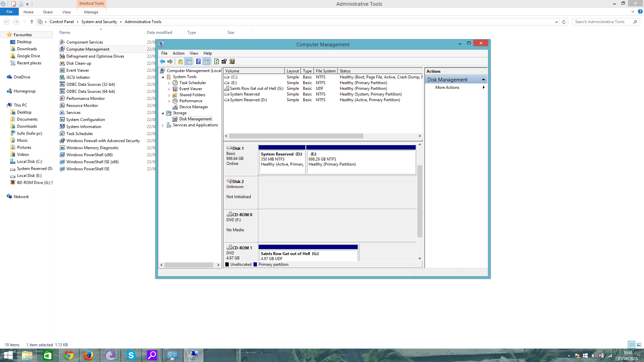Expand Services and Applications node
644x362 pixels.
point(163,125)
